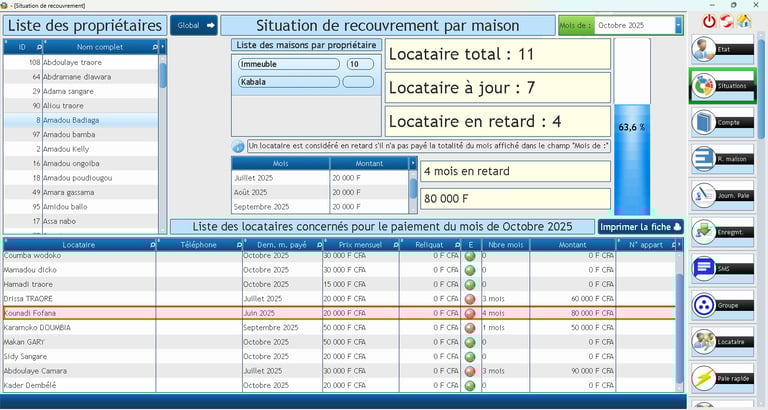768x410 pixels.
Task: Open the R. maison sidebar module
Action: (722, 159)
